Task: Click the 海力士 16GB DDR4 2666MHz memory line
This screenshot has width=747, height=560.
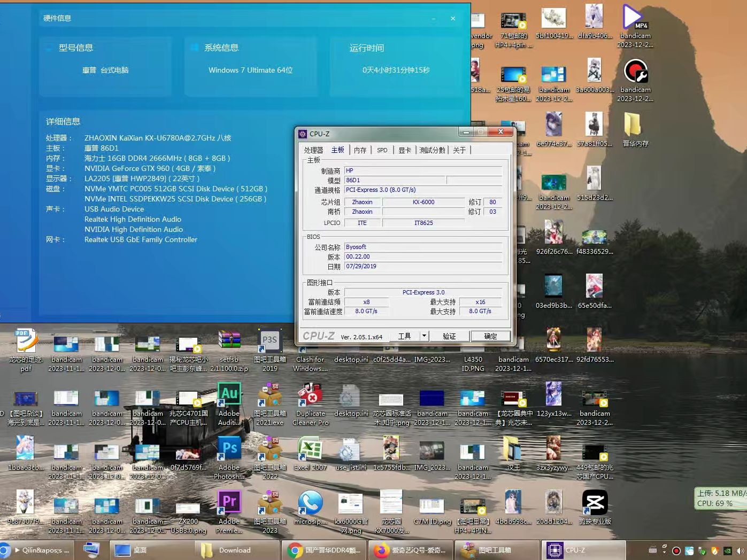Action: click(x=157, y=158)
